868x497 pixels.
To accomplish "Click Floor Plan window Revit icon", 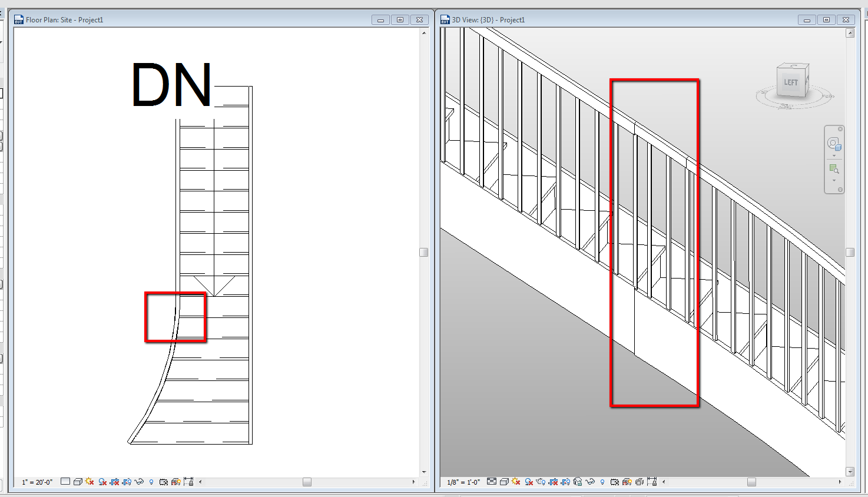I will point(19,20).
